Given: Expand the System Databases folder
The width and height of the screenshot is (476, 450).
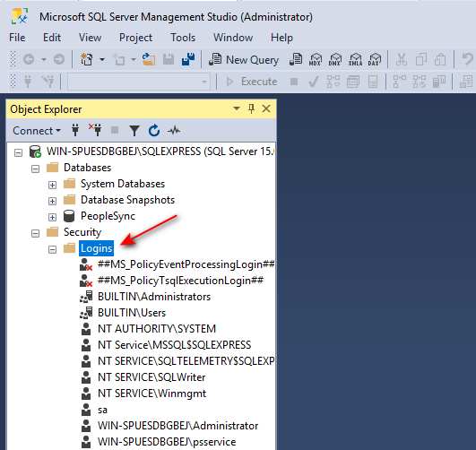Looking at the screenshot, I should 52,185.
